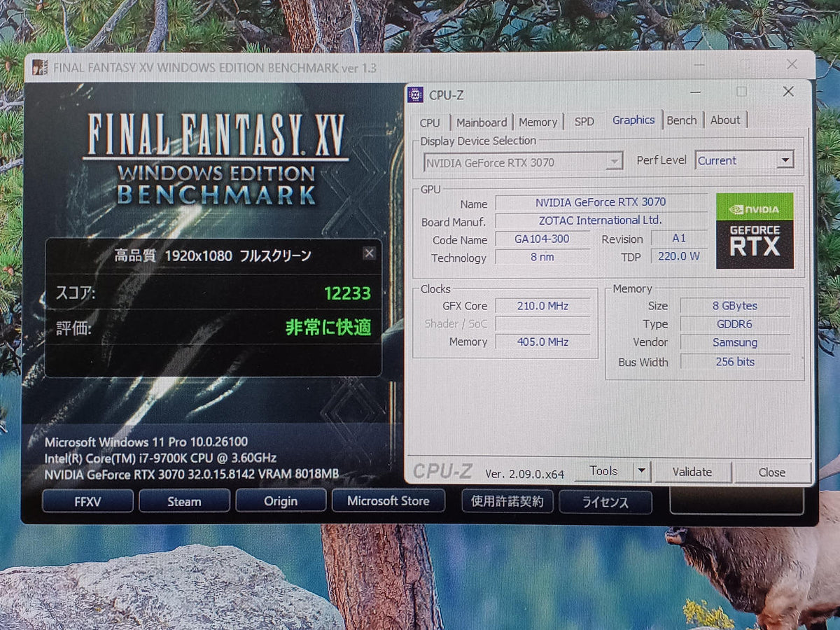
Task: Click the Origin button
Action: pos(281,501)
